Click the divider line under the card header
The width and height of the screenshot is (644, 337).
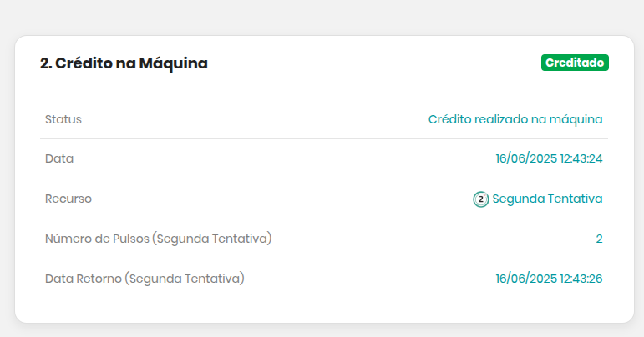(324, 83)
